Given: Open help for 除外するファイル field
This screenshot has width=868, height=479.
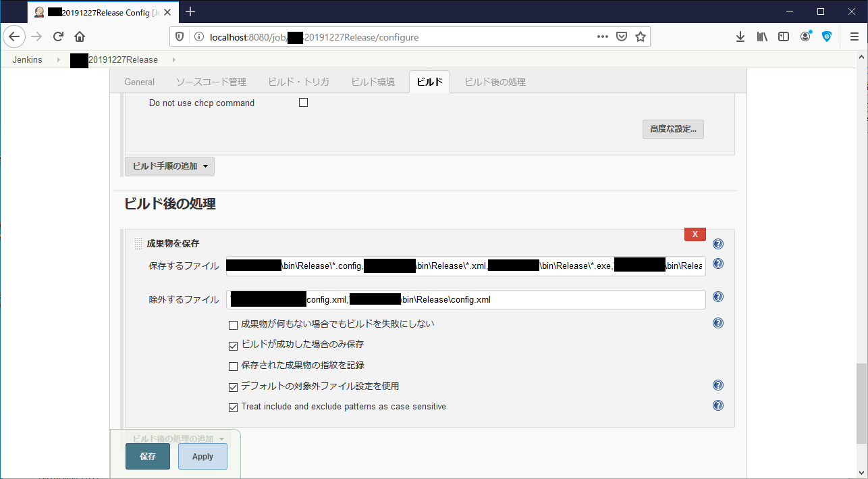Looking at the screenshot, I should click(x=718, y=297).
